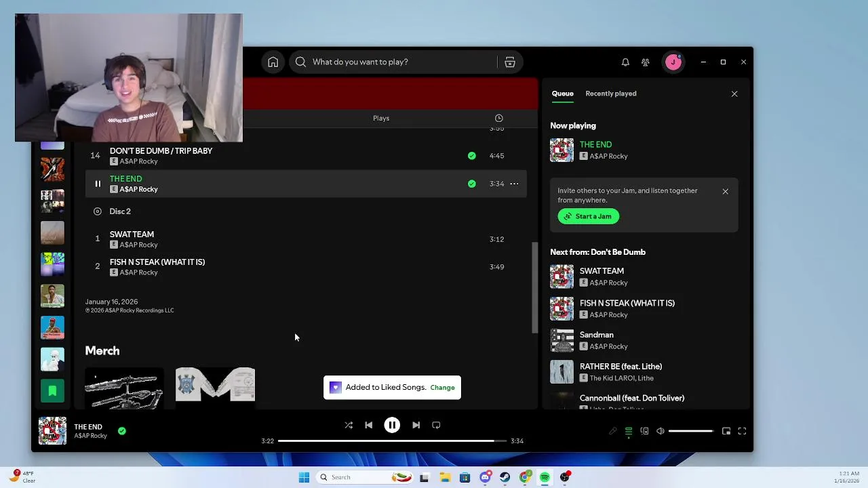Click the duration clock column icon
Viewport: 868px width, 488px height.
(x=498, y=118)
